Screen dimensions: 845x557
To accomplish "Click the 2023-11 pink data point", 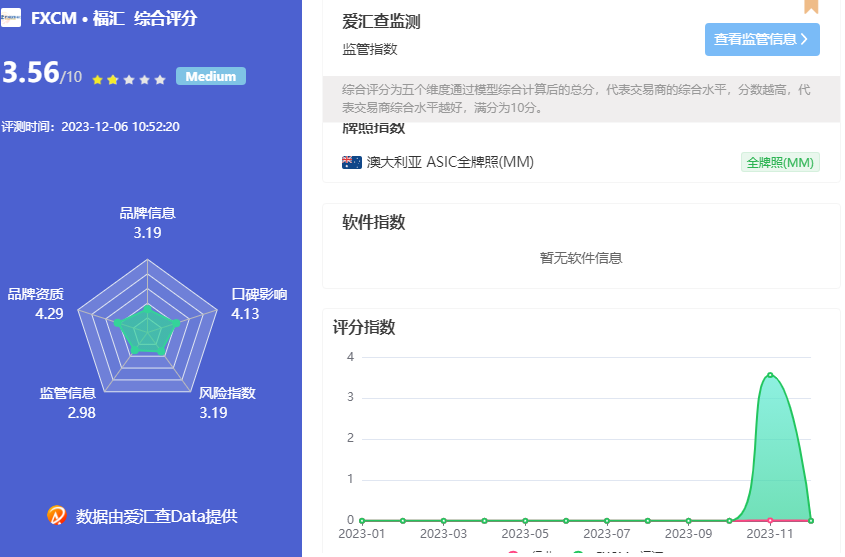I will (x=769, y=520).
